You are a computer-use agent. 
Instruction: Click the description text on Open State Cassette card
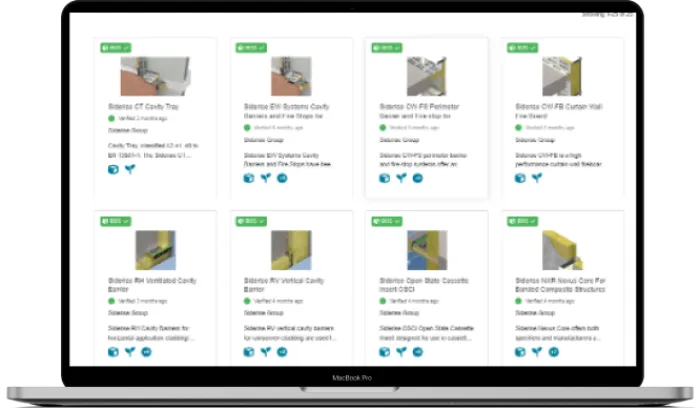click(x=426, y=333)
